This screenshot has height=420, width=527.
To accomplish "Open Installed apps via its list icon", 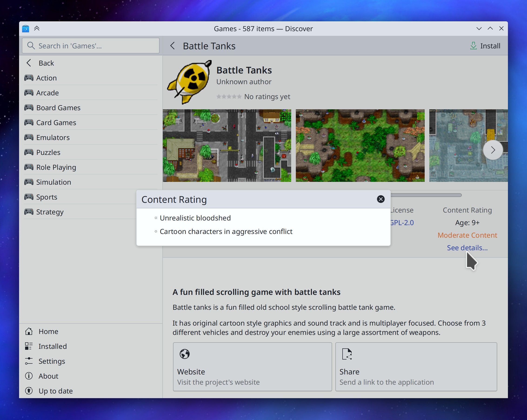I will (29, 346).
